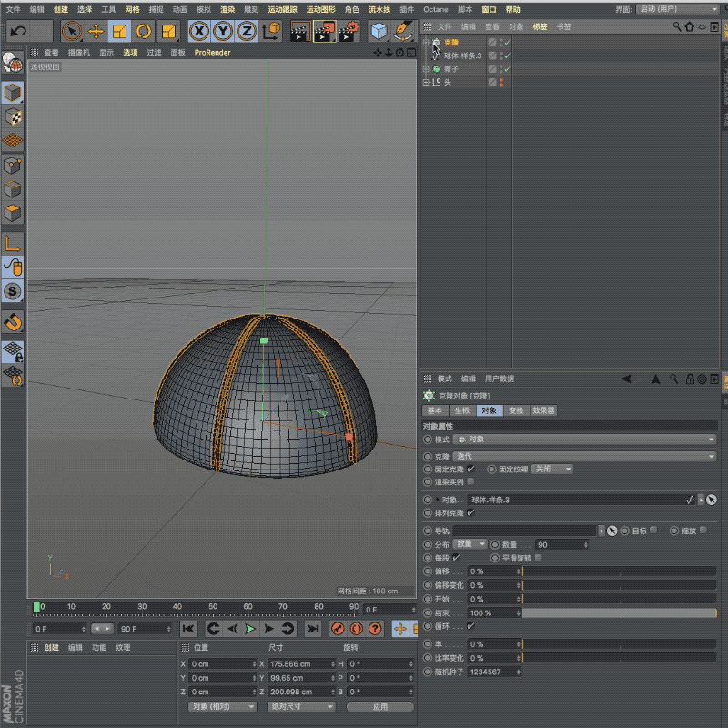Viewport: 728px width, 728px height.
Task: Open the 模式 dropdown showing 对象
Action: 584,440
